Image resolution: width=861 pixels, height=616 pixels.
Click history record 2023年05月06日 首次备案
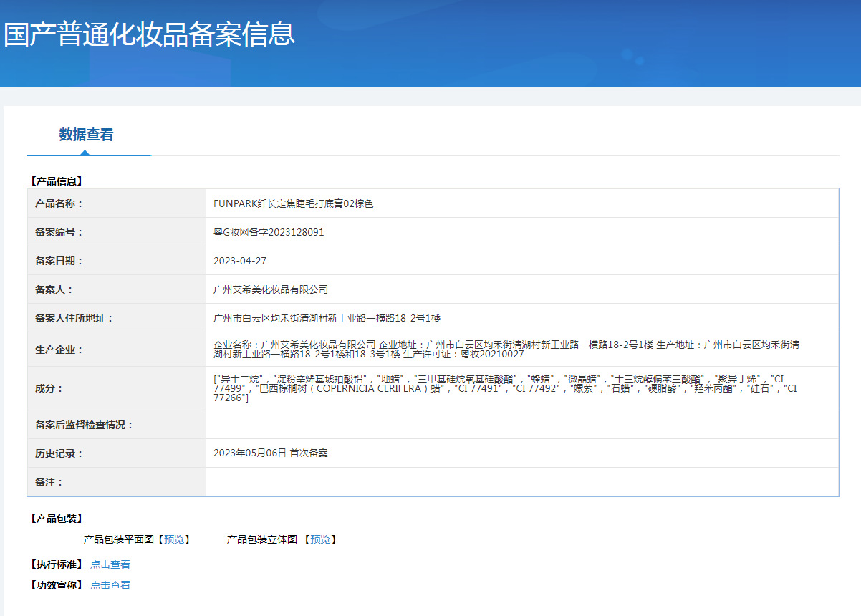pyautogui.click(x=271, y=453)
